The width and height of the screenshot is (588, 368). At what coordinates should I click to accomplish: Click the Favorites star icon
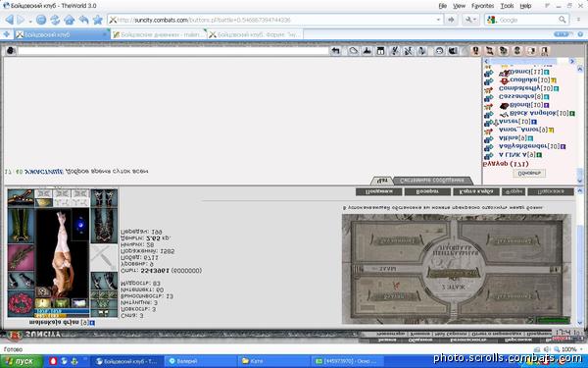tap(97, 20)
